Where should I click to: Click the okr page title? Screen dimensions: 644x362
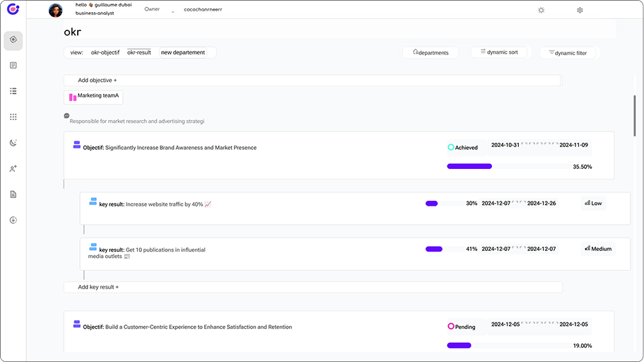72,32
